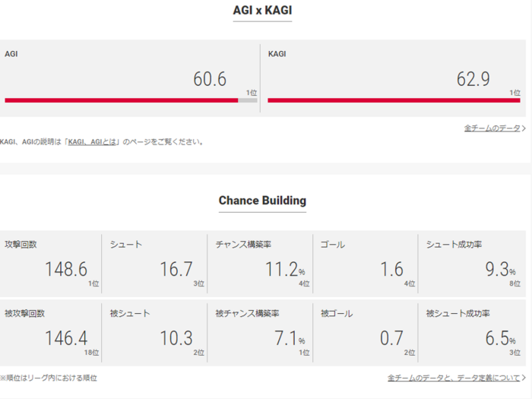The image size is (532, 399).
Task: Open 全チームのデータと、データ定義について link
Action: [x=454, y=378]
